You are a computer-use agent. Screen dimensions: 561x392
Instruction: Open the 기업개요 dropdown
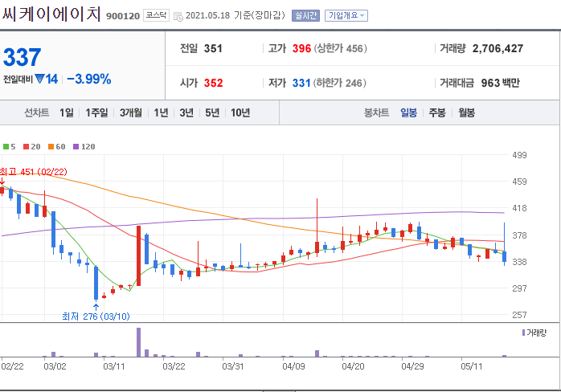coord(346,15)
